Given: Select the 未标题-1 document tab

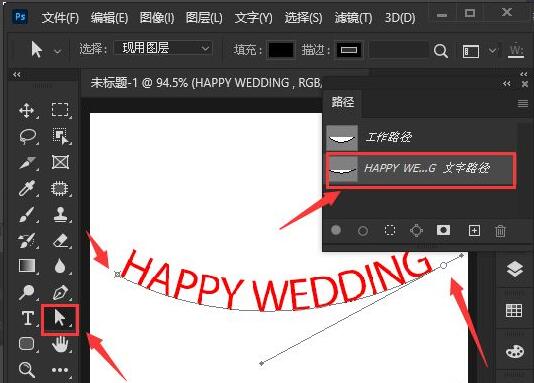Looking at the screenshot, I should coord(206,83).
